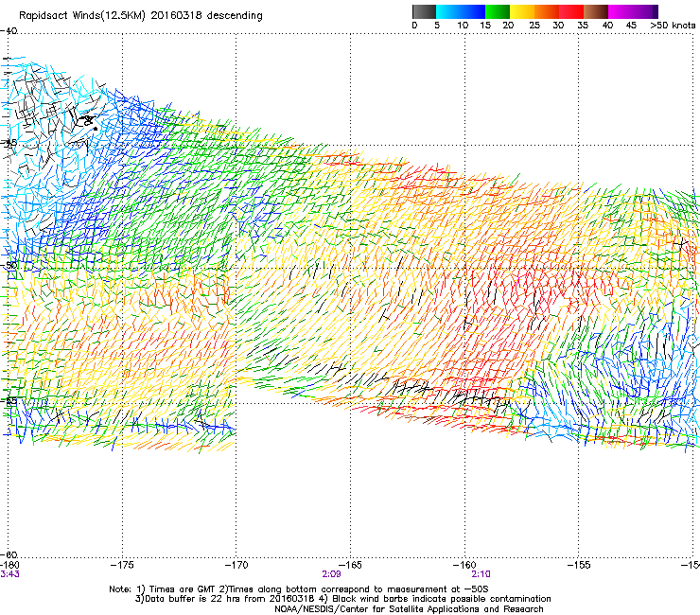Click the "-40" latitude axis label

[x=9, y=31]
